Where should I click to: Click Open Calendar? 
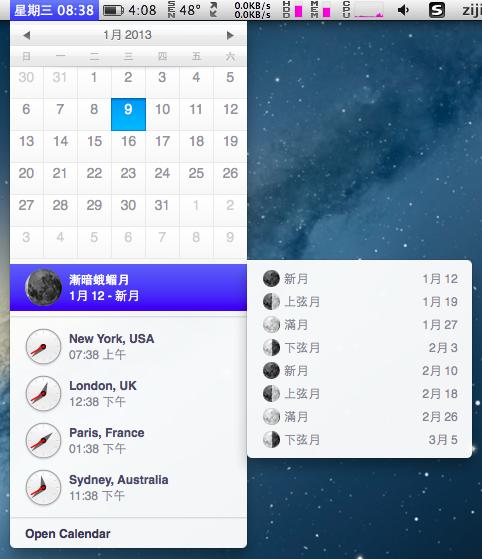[68, 534]
